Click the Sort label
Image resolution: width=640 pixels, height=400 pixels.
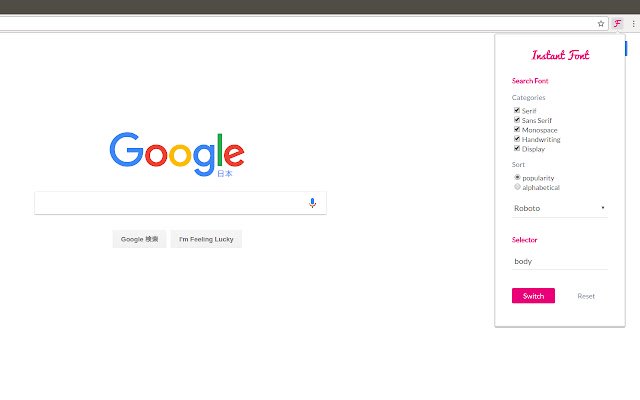pos(518,164)
